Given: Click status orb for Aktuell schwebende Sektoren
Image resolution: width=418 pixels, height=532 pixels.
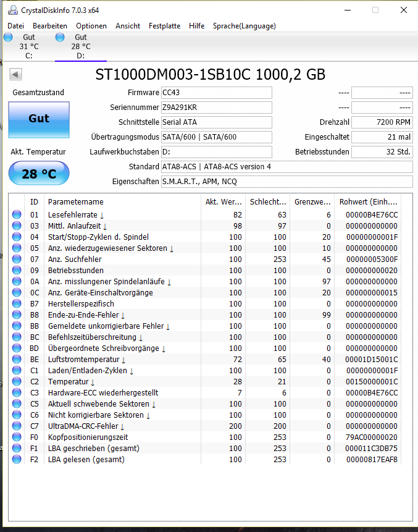Looking at the screenshot, I should coord(17,403).
